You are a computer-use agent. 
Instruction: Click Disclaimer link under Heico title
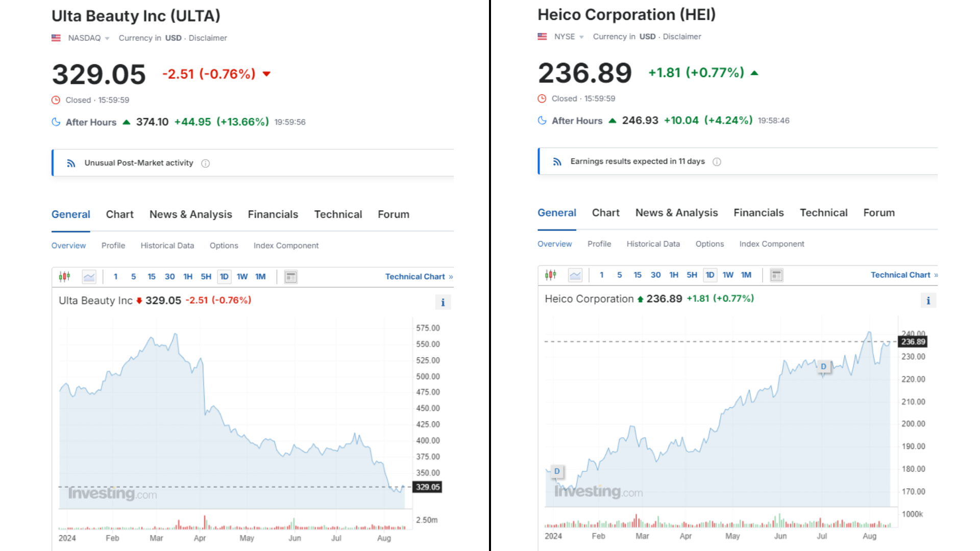[x=682, y=36]
